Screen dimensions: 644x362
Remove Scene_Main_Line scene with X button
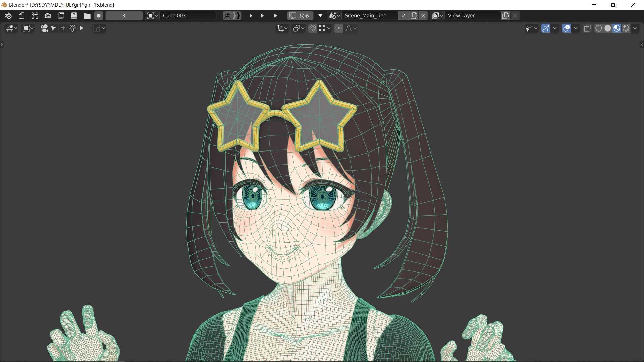423,16
